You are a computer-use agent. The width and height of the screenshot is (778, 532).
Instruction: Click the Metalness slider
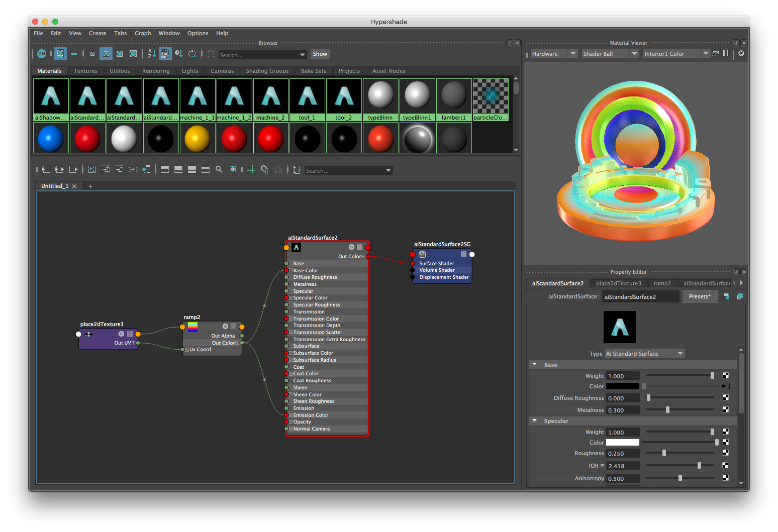coord(679,410)
